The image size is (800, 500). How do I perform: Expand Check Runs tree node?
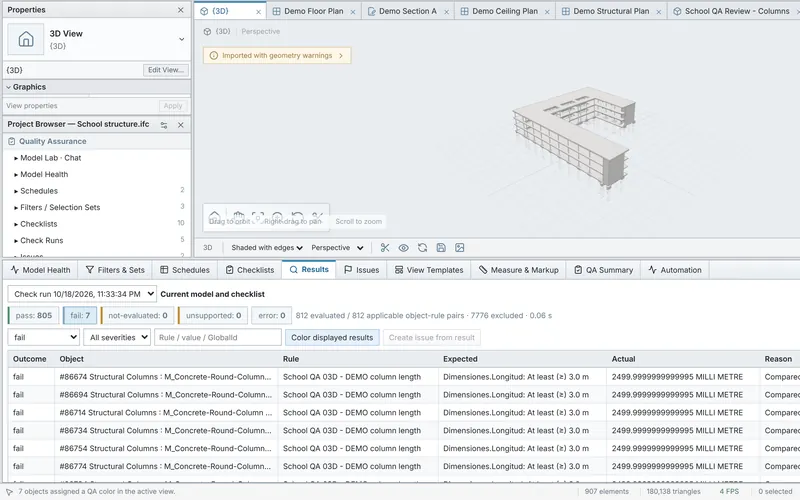[16, 241]
